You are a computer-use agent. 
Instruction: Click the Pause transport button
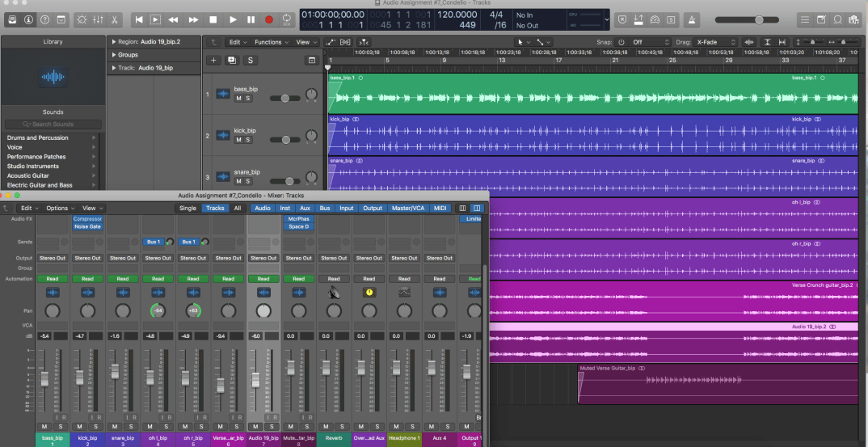click(x=251, y=19)
